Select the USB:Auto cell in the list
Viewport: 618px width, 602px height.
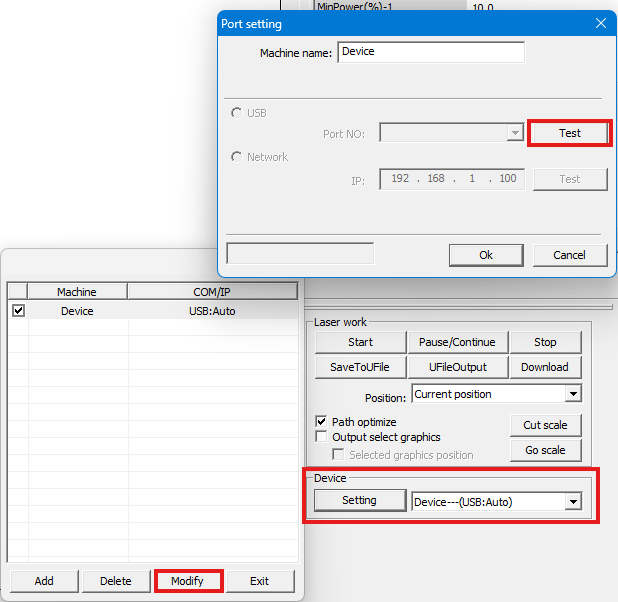click(x=212, y=311)
